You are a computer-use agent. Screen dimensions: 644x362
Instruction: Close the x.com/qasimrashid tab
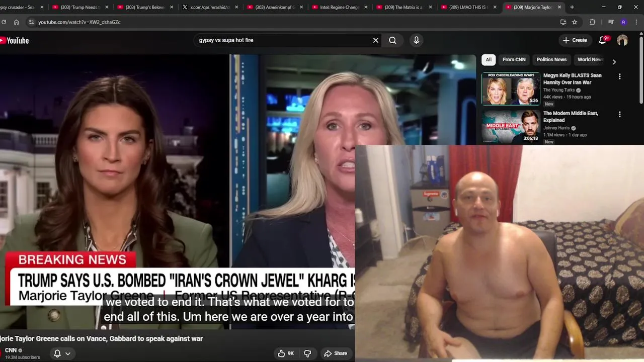point(236,7)
